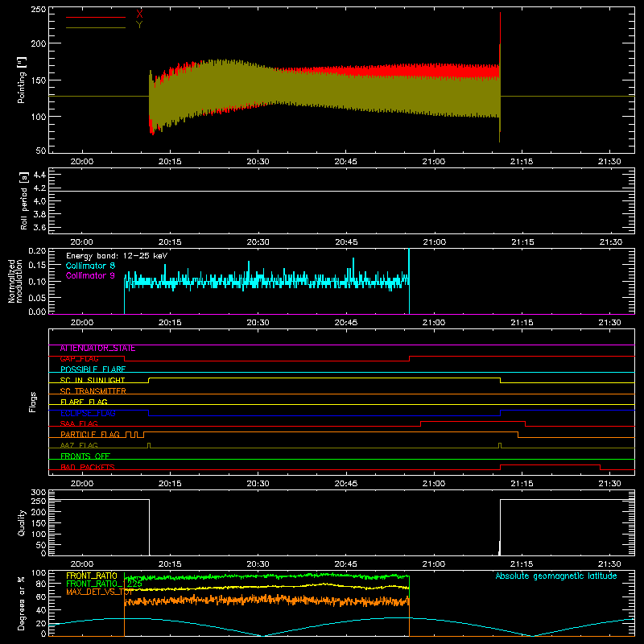Click the 'SAA_FLAG' flag label
This screenshot has width=644, height=644.
pos(79,424)
